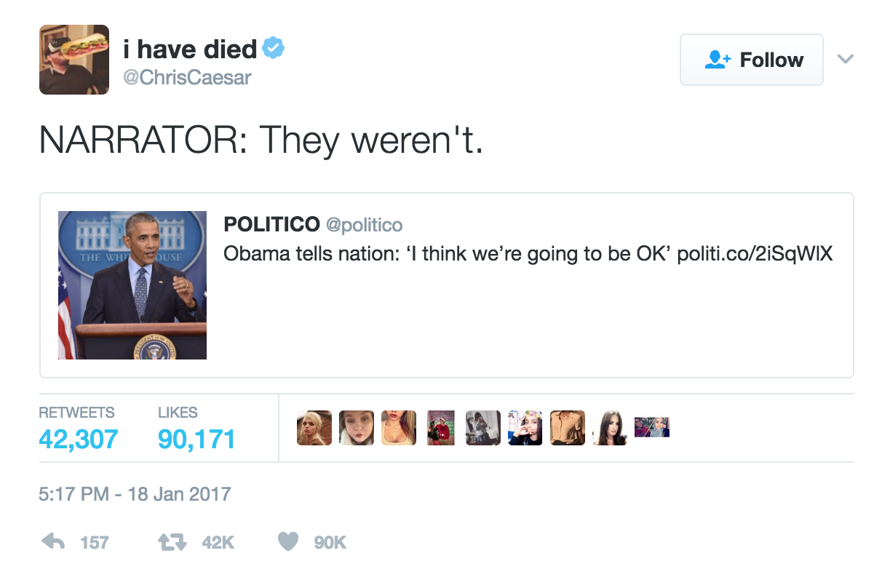Open the @ChrisCaesar handle link
The image size is (882, 588).
point(186,77)
